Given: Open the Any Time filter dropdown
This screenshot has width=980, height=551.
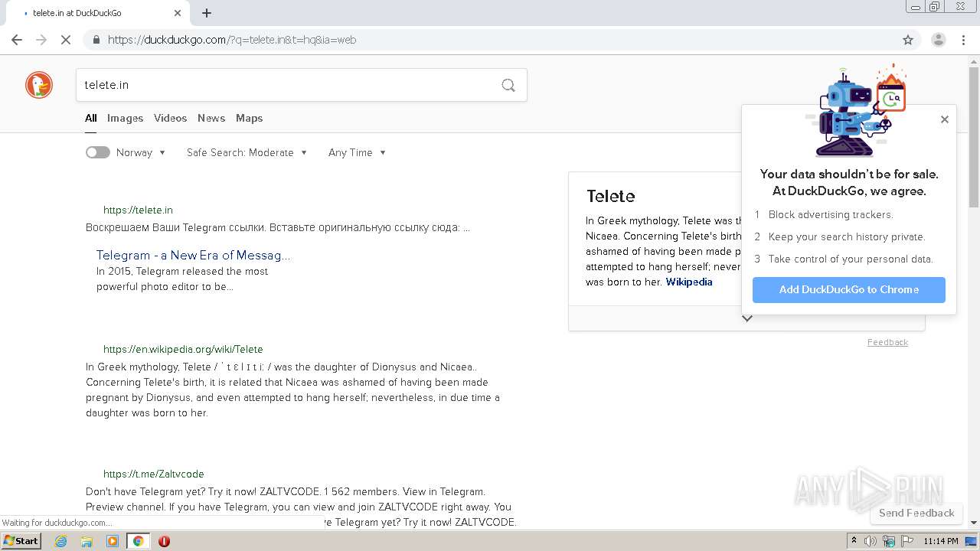Looking at the screenshot, I should [x=357, y=152].
